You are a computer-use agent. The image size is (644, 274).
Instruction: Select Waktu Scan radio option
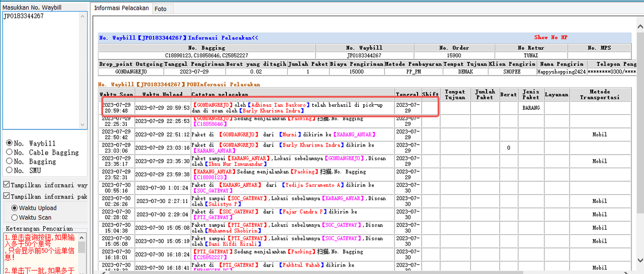(x=15, y=218)
